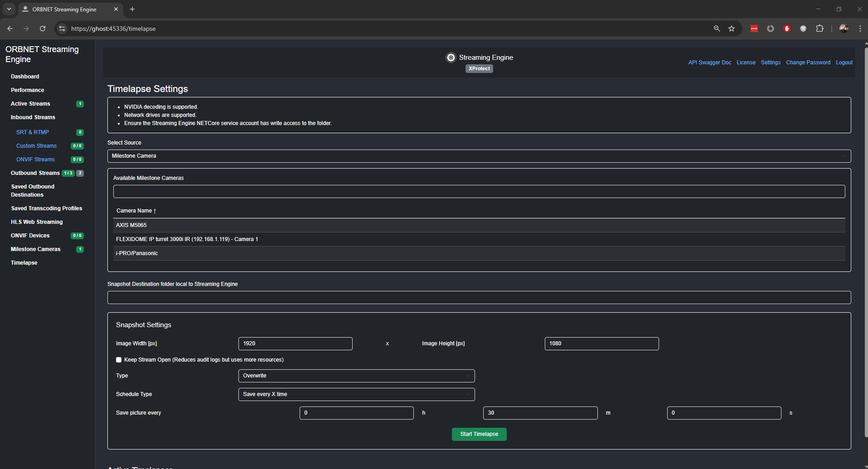Click the seconds field for save interval
The height and width of the screenshot is (469, 868).
724,413
